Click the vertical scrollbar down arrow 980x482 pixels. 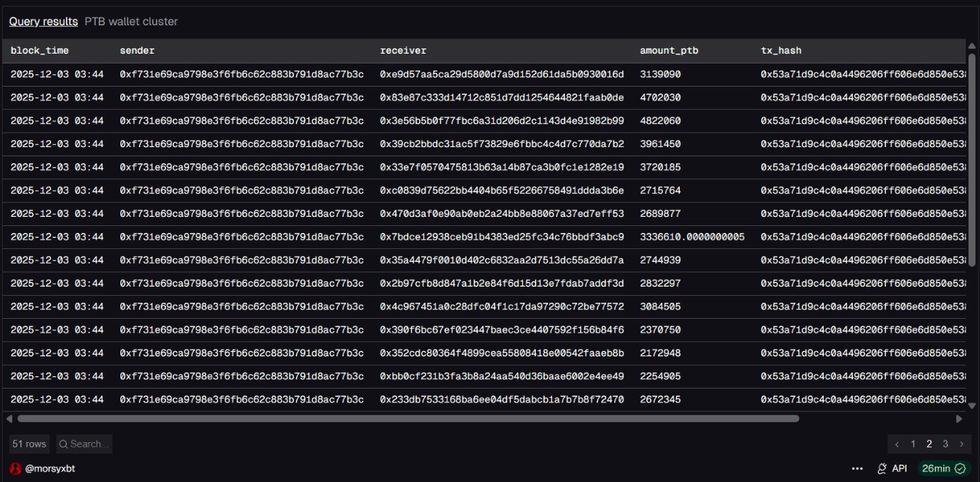[972, 405]
